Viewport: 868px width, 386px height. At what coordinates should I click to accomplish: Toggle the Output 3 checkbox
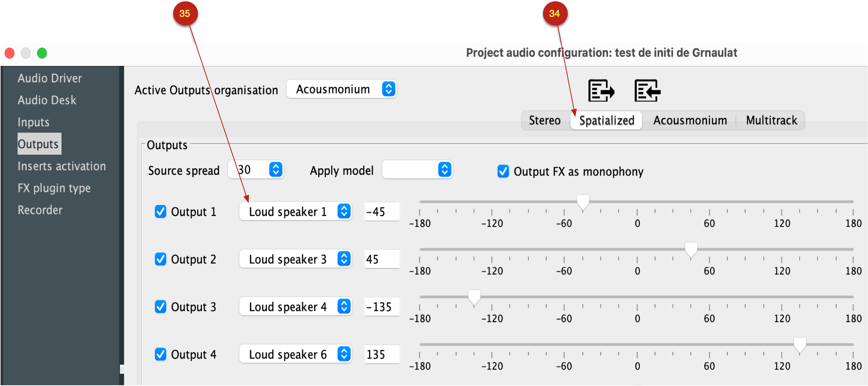pos(160,307)
